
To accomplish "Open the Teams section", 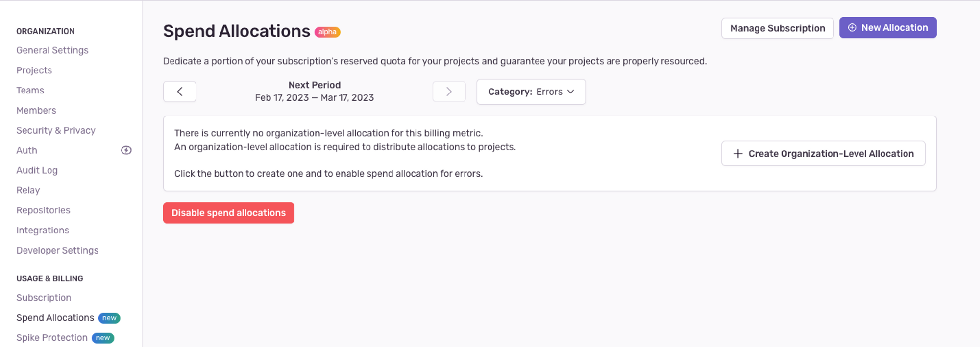I will click(30, 90).
